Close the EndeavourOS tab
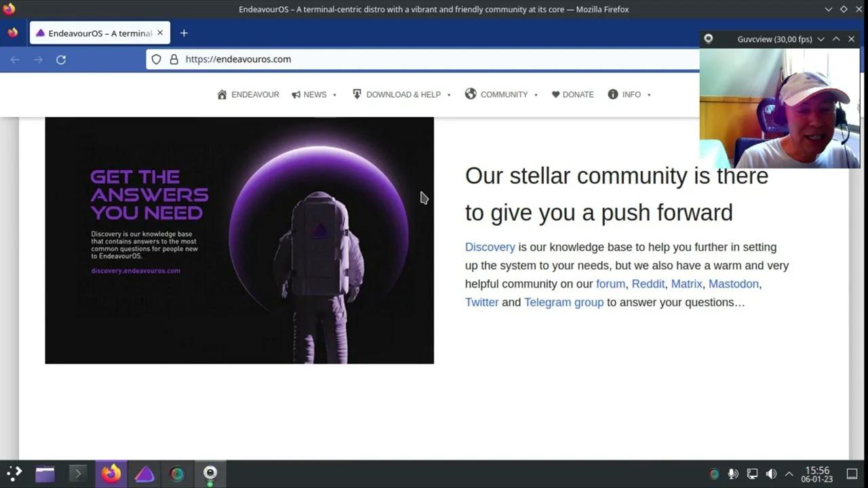Image resolution: width=868 pixels, height=488 pixels. tap(160, 33)
